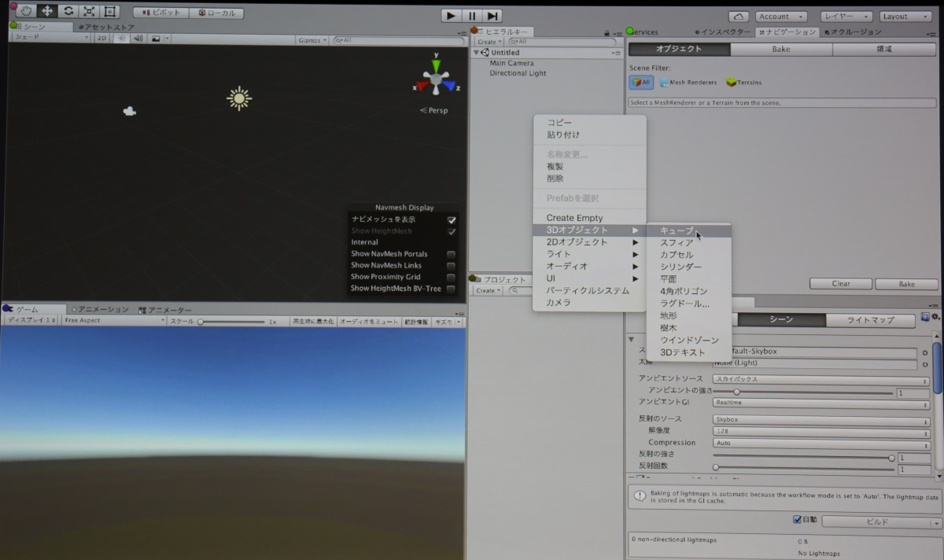Uncheck the ナビメッシュを表示 checkbox
Image resolution: width=944 pixels, height=560 pixels.
pos(452,220)
